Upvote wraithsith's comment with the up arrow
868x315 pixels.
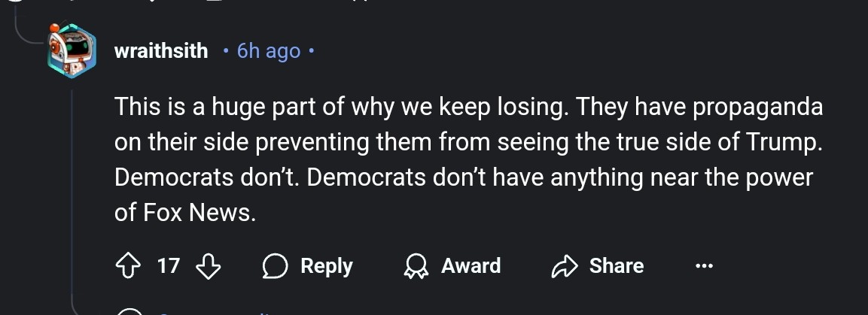[128, 266]
